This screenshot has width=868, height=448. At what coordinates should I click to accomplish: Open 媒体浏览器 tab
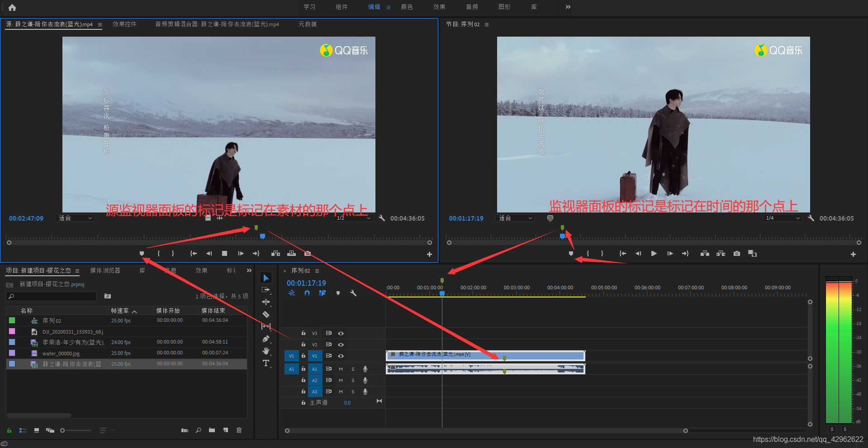(x=105, y=270)
